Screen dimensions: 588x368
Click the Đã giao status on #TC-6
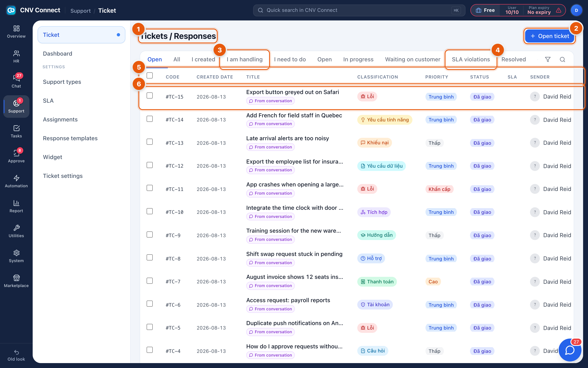click(x=482, y=305)
